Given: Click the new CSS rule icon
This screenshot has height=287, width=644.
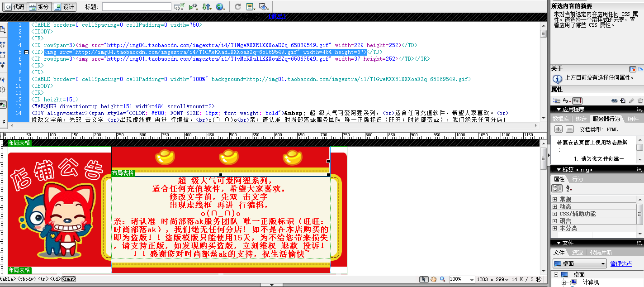Looking at the screenshot, I should [x=623, y=100].
